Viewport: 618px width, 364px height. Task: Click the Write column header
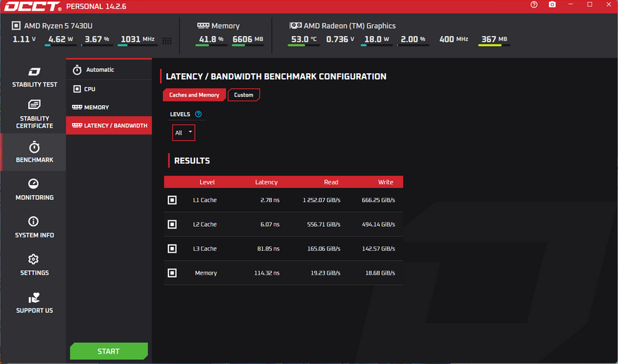click(x=385, y=182)
